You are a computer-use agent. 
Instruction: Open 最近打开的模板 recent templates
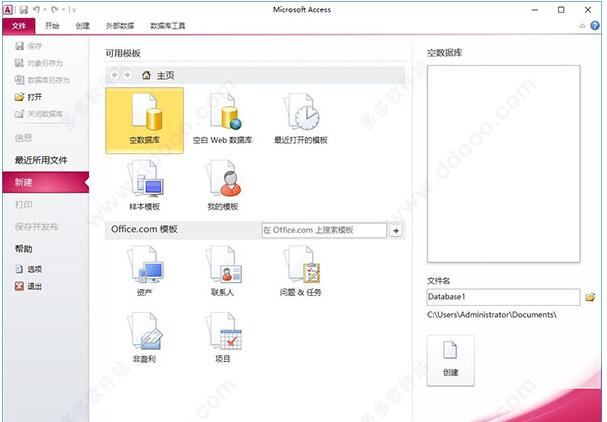301,120
